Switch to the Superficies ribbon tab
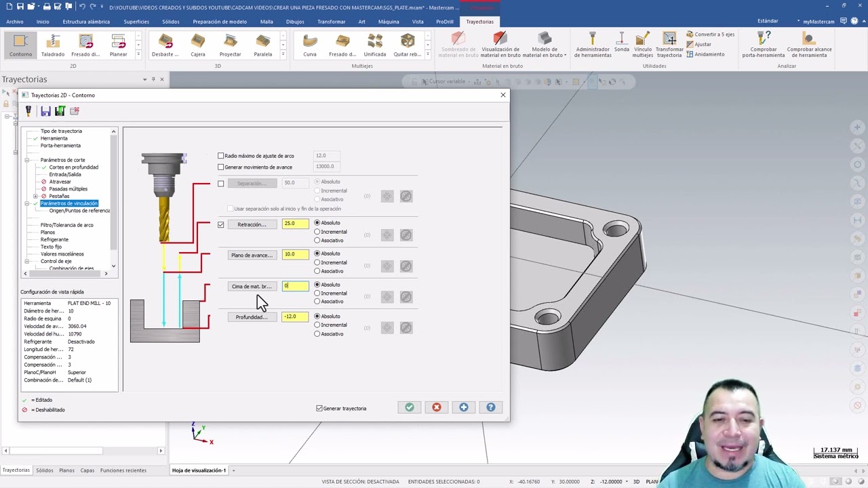 (x=136, y=22)
